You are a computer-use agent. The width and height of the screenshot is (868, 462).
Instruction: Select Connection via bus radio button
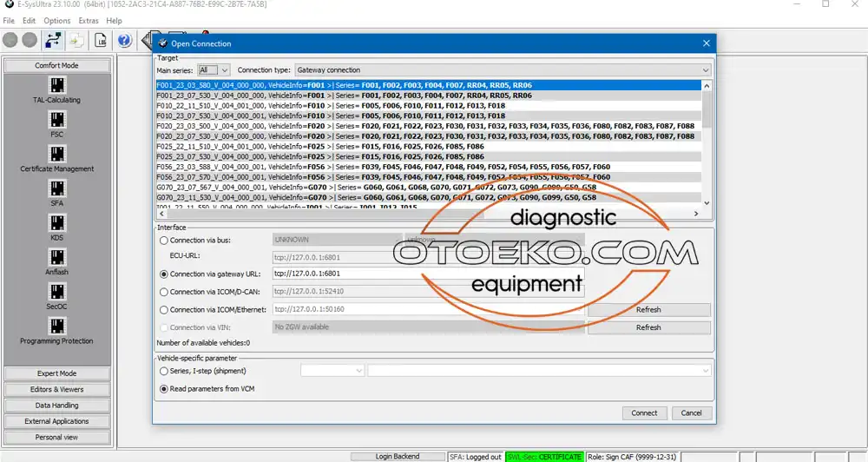coord(164,241)
